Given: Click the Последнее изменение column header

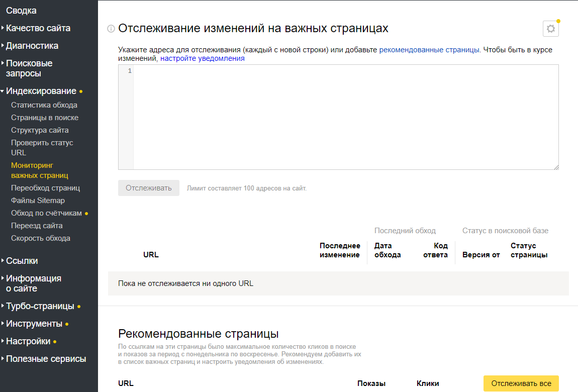Looking at the screenshot, I should [340, 250].
